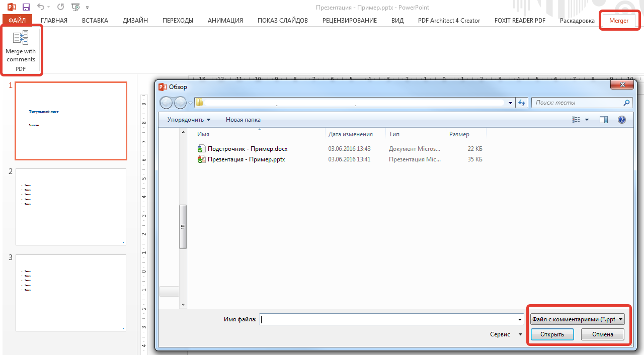Click the Презентация - Пример.pptx file icon
The width and height of the screenshot is (644, 355).
point(201,159)
